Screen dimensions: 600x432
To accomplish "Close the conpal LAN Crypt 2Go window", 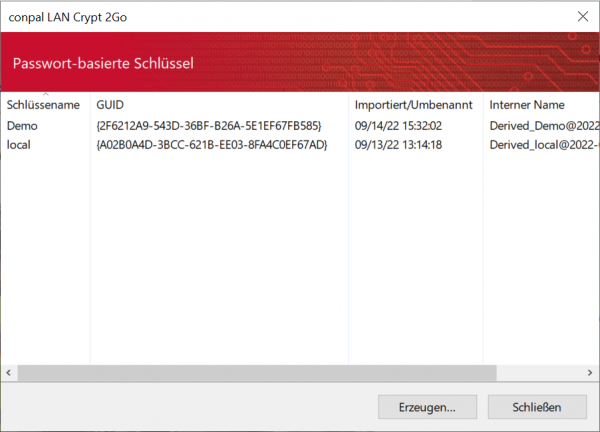I will pos(583,16).
